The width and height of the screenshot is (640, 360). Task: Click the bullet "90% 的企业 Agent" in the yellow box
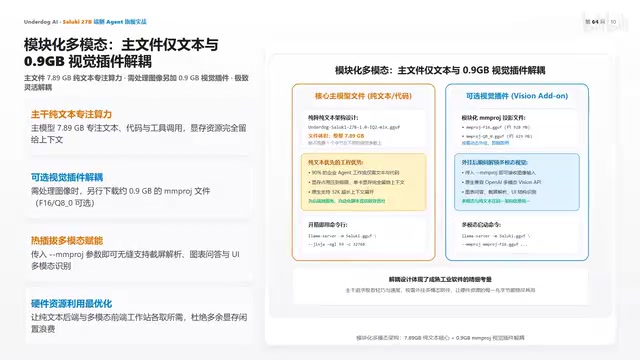tap(353, 173)
